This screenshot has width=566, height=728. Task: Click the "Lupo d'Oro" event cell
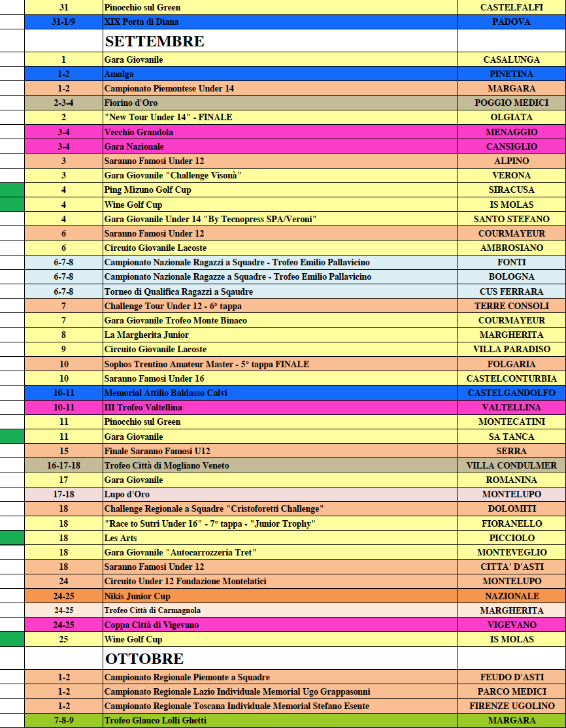[279, 494]
